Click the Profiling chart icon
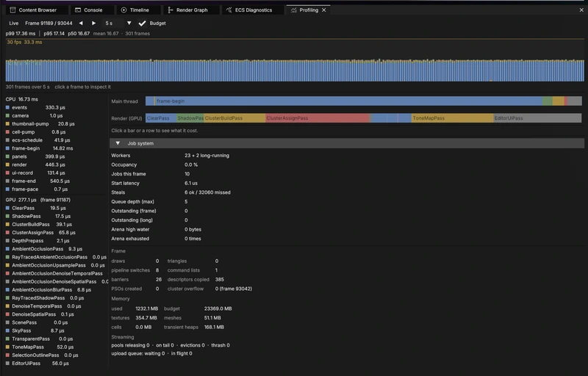This screenshot has width=588, height=376. (x=293, y=10)
